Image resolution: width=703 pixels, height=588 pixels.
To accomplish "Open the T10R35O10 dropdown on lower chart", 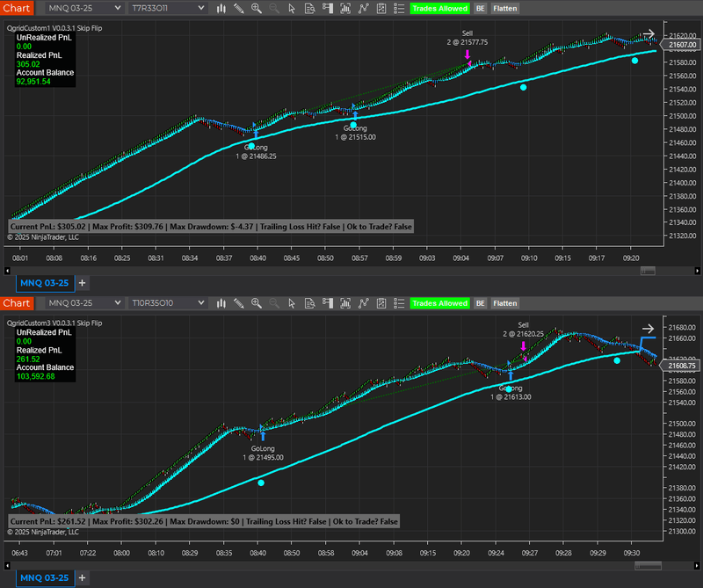I will coord(170,303).
